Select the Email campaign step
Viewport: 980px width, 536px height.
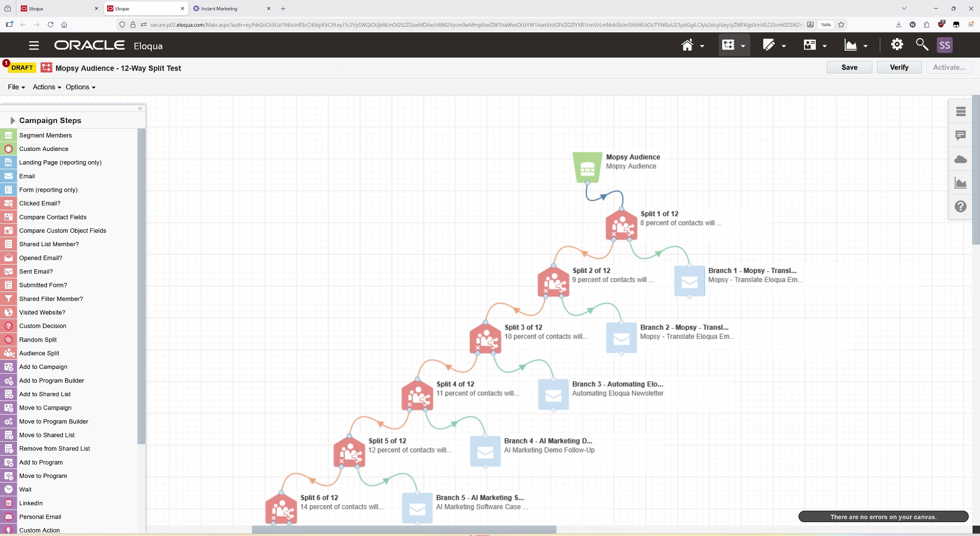tap(69, 176)
